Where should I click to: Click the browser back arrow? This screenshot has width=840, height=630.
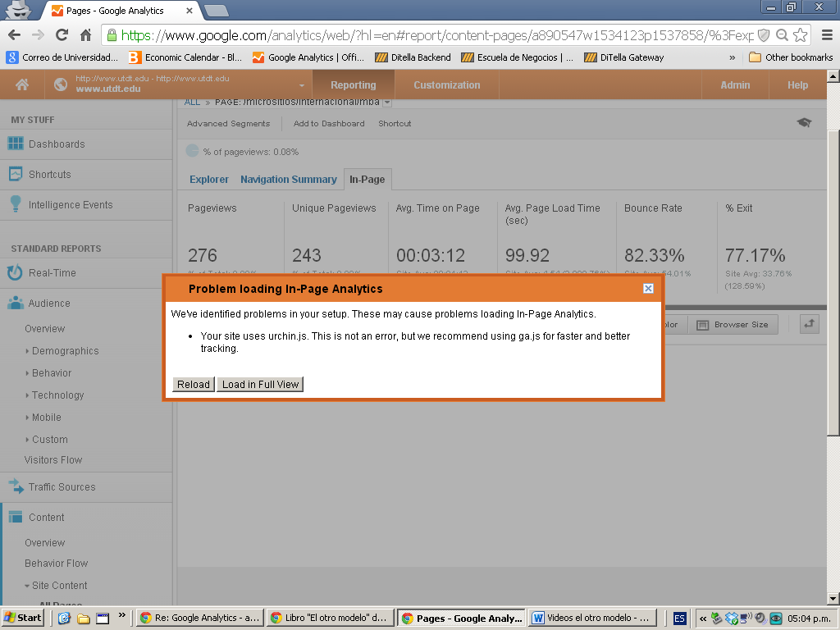[15, 35]
